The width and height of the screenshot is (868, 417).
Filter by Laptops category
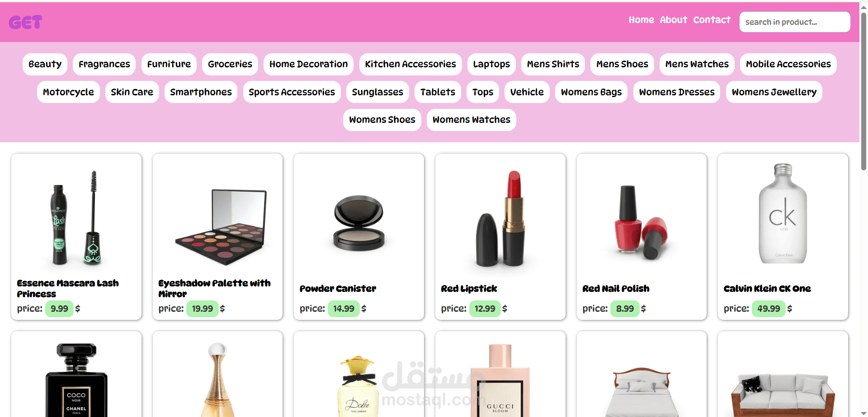(491, 64)
